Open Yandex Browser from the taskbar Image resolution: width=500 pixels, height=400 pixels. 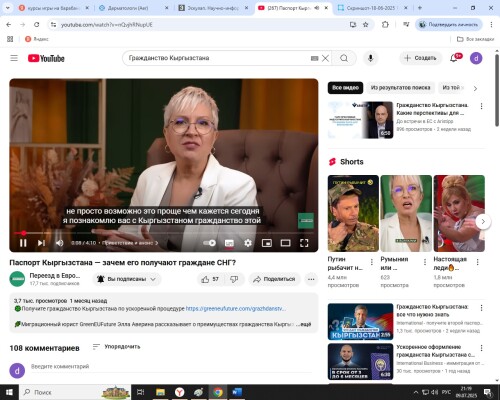pyautogui.click(x=180, y=392)
